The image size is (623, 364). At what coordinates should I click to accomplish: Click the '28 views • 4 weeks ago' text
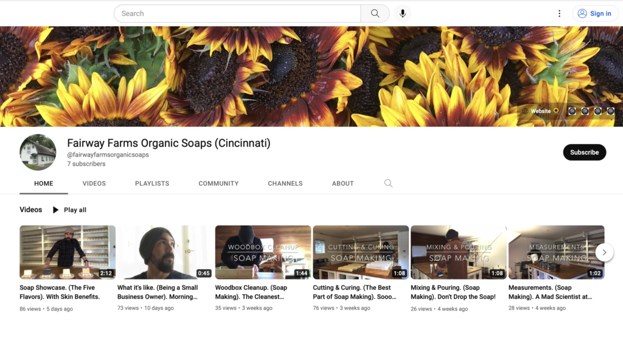[537, 308]
